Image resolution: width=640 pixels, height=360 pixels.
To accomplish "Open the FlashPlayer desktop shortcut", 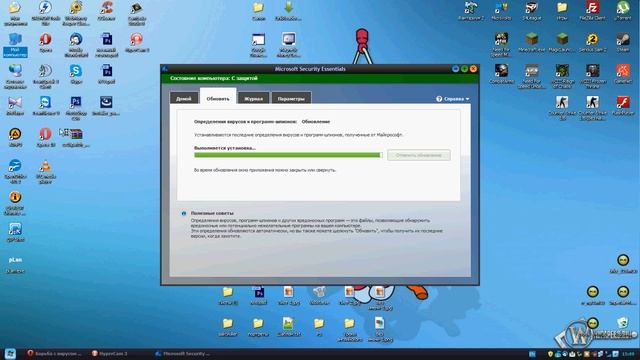I will coord(623,106).
